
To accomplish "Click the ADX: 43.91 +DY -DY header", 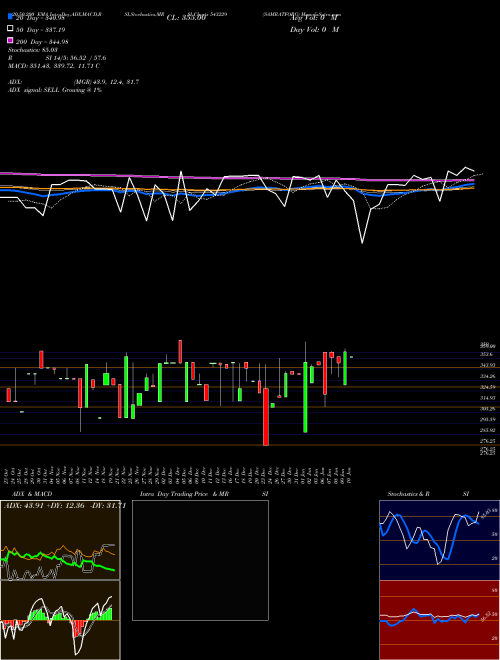I will coord(65,506).
